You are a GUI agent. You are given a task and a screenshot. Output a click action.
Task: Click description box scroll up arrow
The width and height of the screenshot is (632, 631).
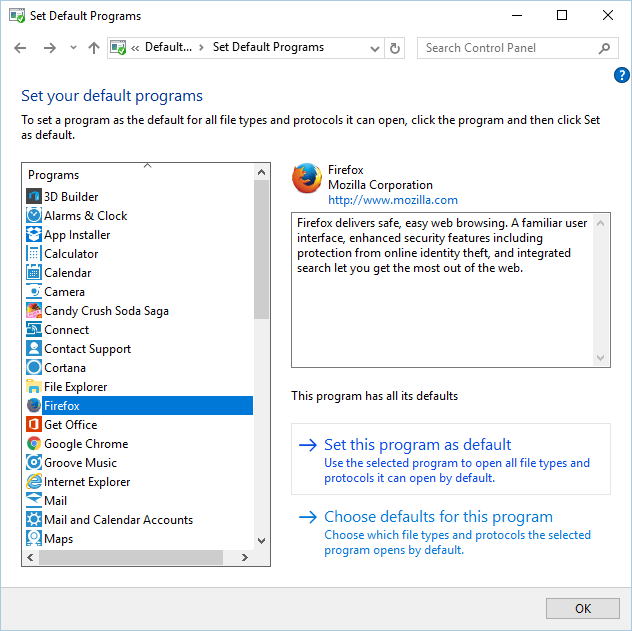[x=600, y=223]
